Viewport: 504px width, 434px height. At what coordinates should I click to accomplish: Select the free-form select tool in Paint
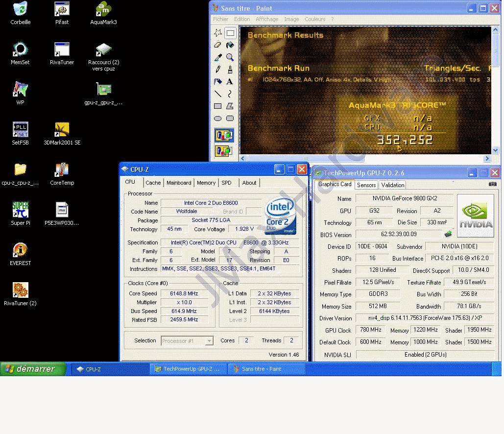click(x=218, y=32)
